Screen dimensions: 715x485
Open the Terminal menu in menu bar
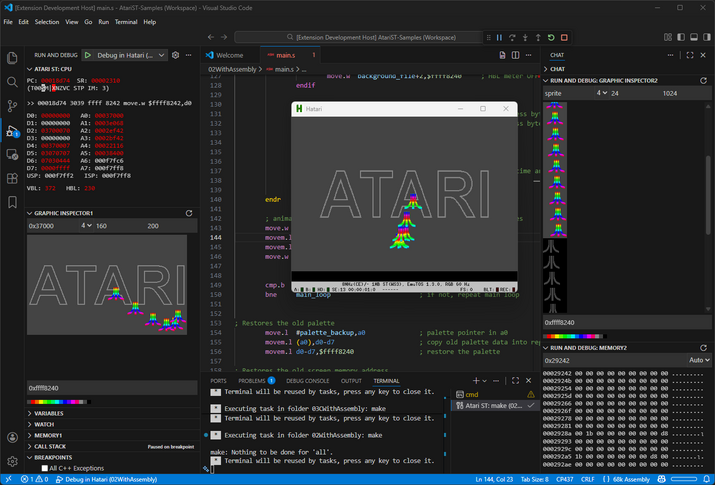click(x=126, y=21)
